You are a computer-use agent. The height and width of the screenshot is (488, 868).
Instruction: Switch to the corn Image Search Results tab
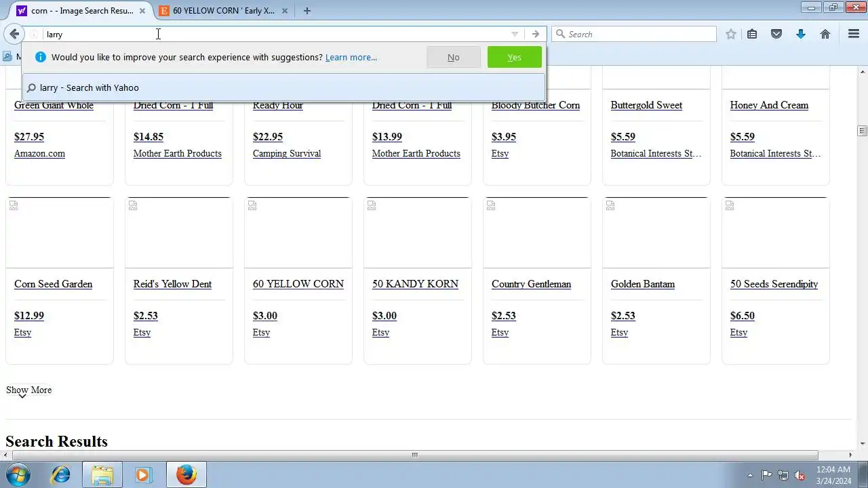pyautogui.click(x=81, y=11)
